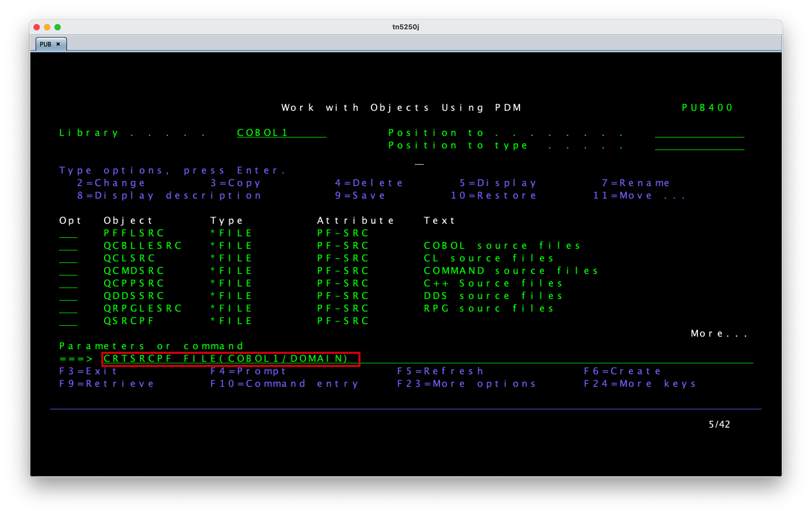
Task: Click text 'C++ Source files'
Action: (493, 283)
